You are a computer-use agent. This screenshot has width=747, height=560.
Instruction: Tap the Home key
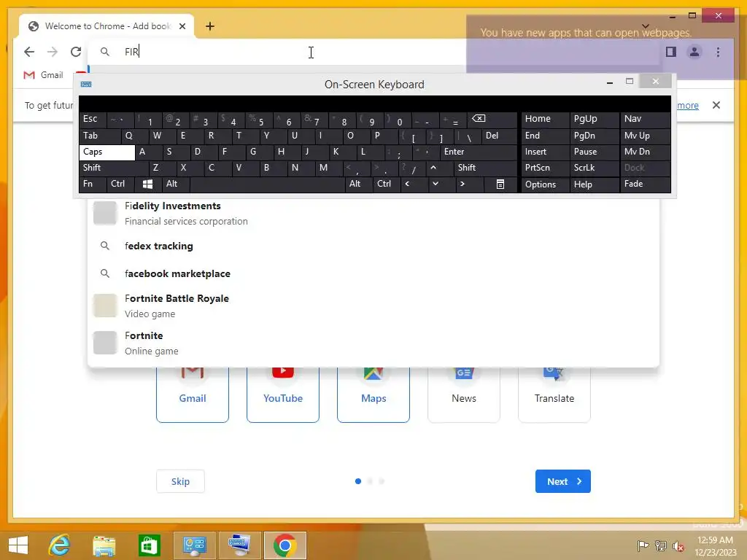click(x=545, y=119)
